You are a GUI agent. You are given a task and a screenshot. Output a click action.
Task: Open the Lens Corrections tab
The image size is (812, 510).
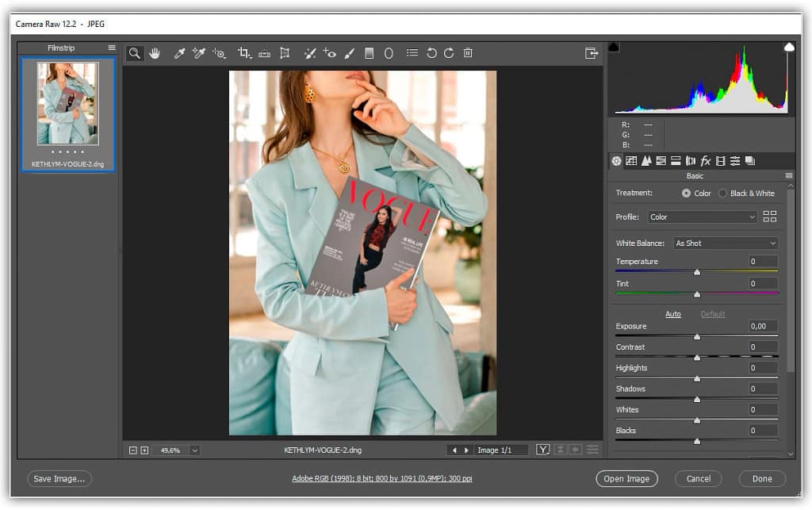pyautogui.click(x=691, y=161)
